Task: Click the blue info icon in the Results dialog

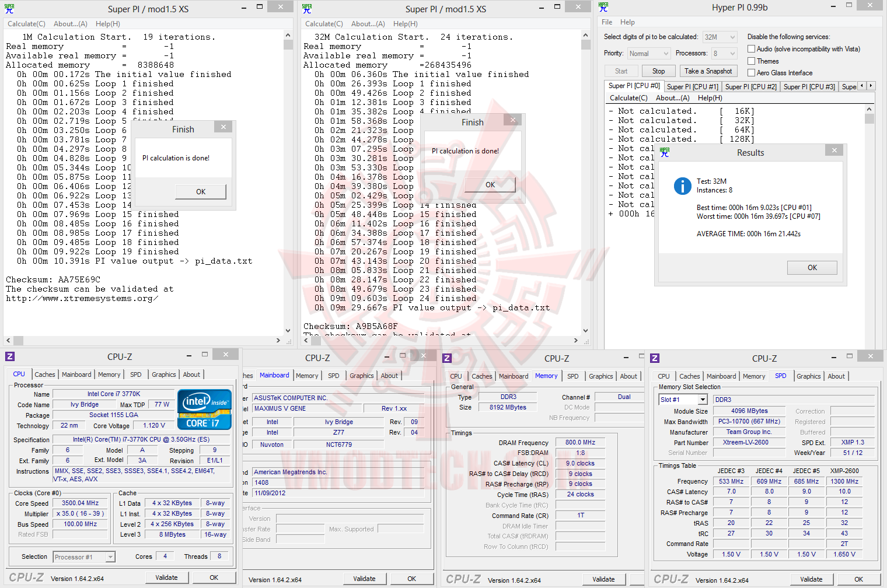Action: [683, 185]
